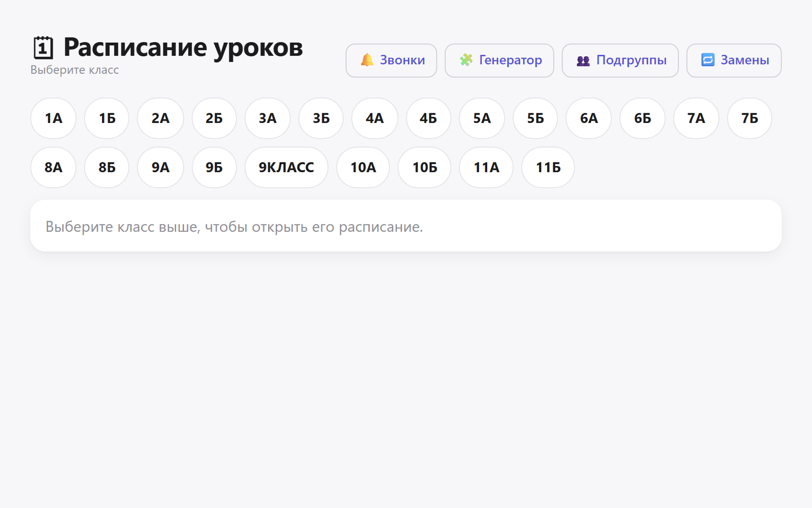This screenshot has height=508, width=812.
Task: Pick class 10Б
Action: coord(424,168)
